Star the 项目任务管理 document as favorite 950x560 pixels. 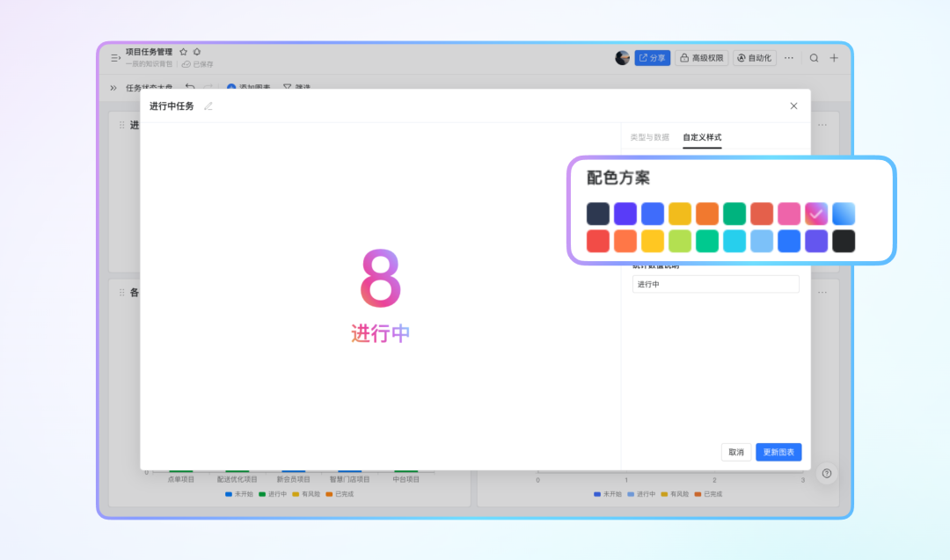183,52
